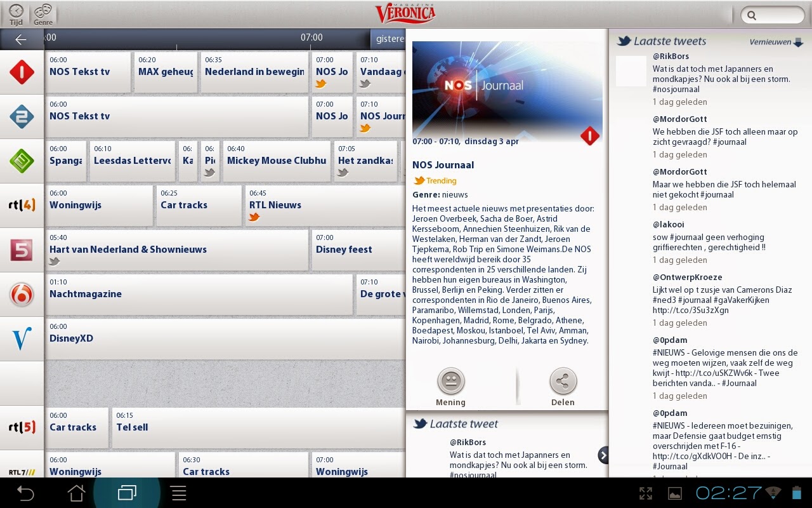This screenshot has width=812, height=508.
Task: Select the SBS 6 channel logo
Action: coord(22,295)
